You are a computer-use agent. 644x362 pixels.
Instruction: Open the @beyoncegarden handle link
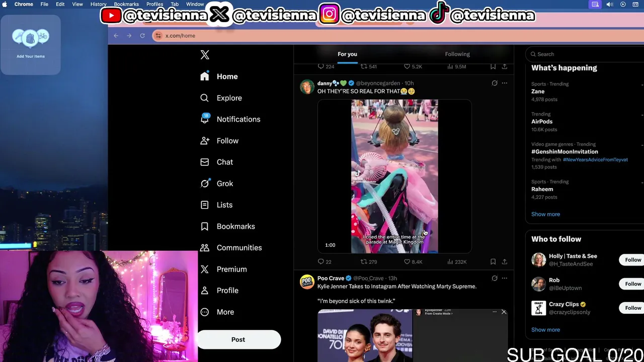tap(378, 83)
